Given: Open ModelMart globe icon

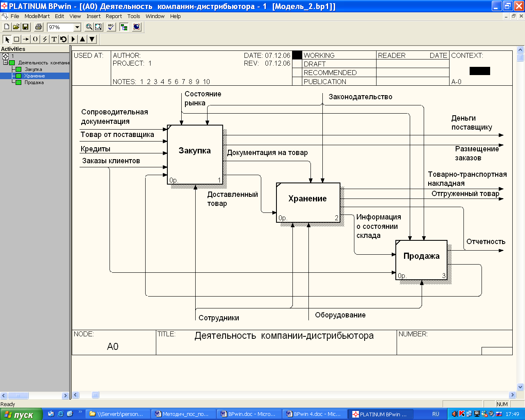Looking at the screenshot, I should pos(137,27).
